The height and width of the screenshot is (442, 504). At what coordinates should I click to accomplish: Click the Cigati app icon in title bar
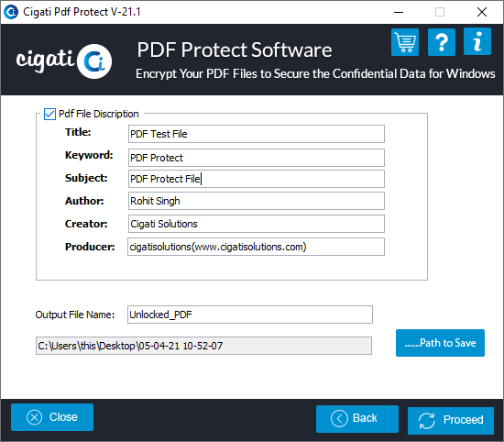point(11,12)
